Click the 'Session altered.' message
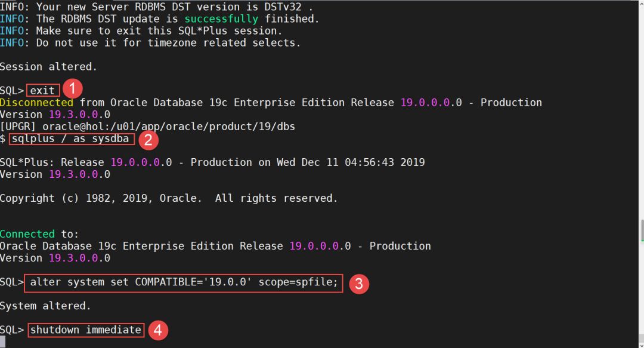The height and width of the screenshot is (348, 644). click(x=48, y=66)
